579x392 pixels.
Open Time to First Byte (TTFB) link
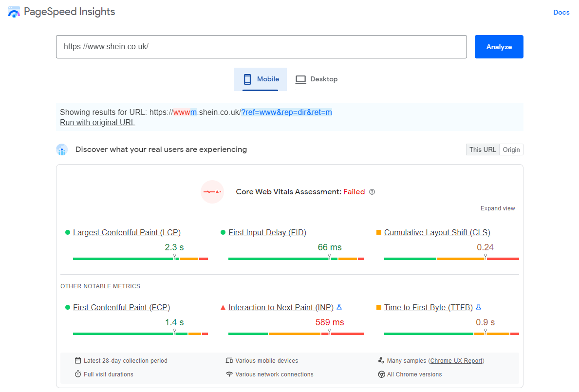tap(429, 307)
